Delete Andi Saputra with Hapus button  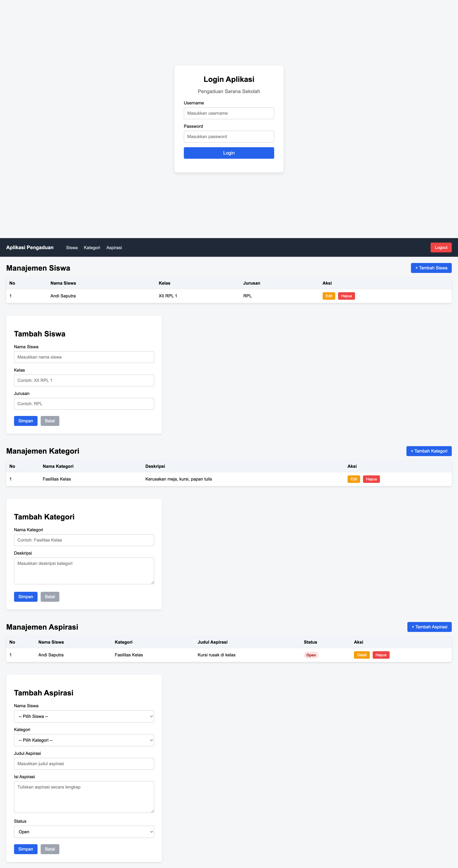click(x=346, y=296)
